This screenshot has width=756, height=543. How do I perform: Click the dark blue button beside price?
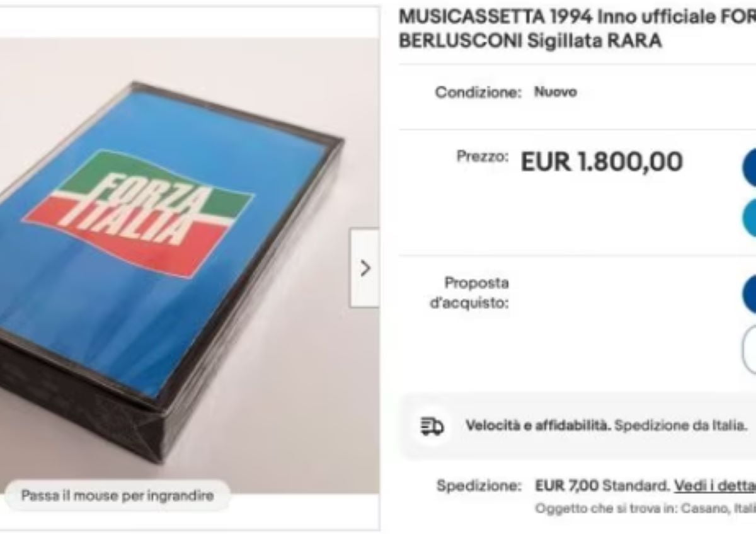[x=750, y=167]
